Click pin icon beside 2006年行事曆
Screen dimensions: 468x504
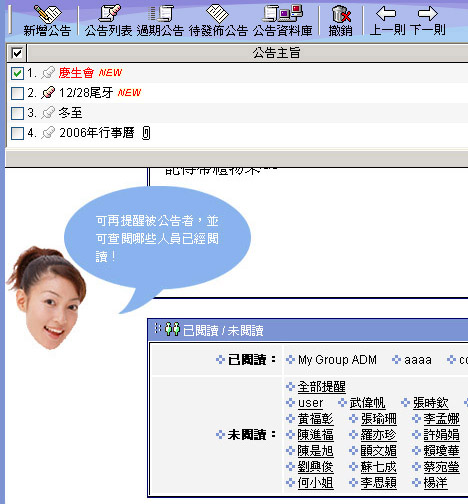point(48,133)
